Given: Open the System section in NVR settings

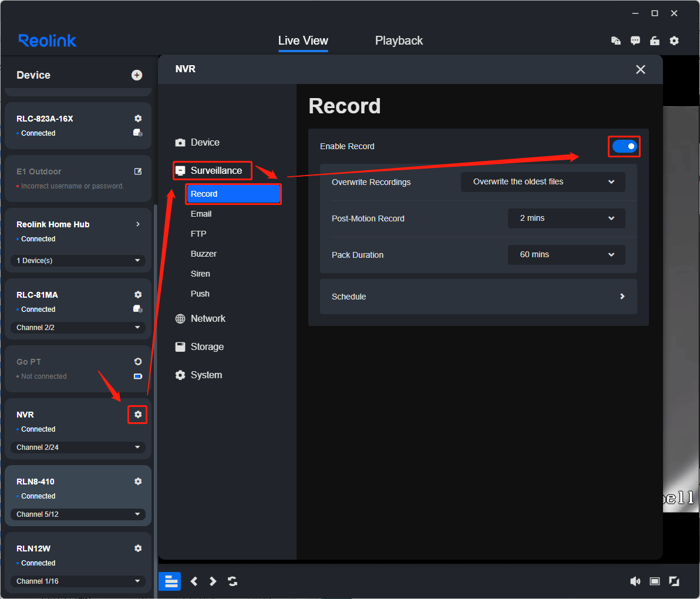Looking at the screenshot, I should [206, 375].
